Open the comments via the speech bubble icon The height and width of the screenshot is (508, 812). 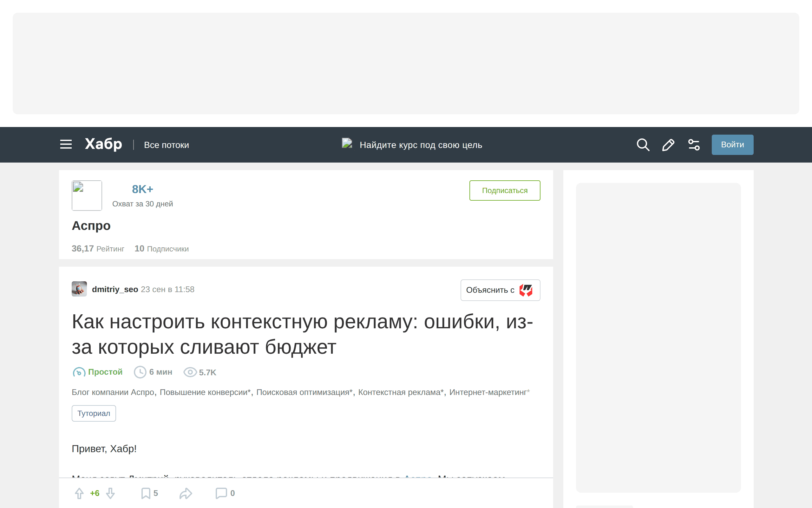pyautogui.click(x=221, y=493)
